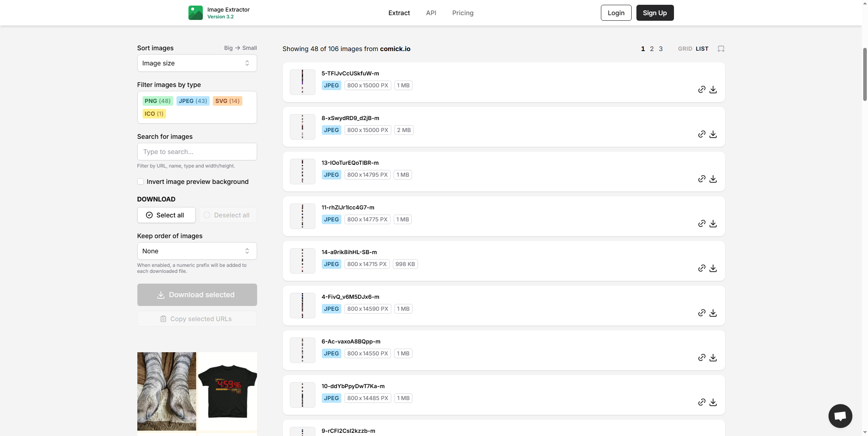Click Copy selected URLs button
This screenshot has height=436, width=868.
click(x=197, y=319)
